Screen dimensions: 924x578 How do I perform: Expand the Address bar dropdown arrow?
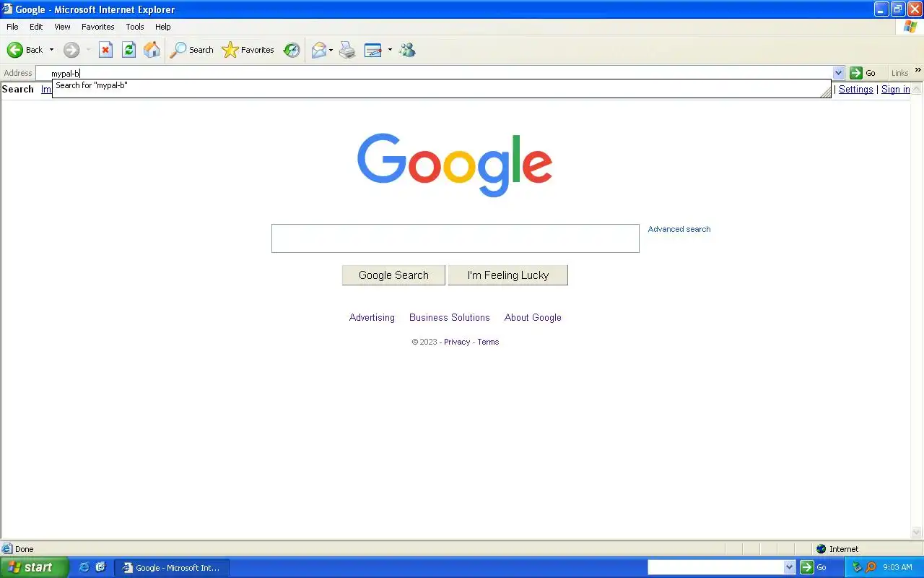pos(838,73)
